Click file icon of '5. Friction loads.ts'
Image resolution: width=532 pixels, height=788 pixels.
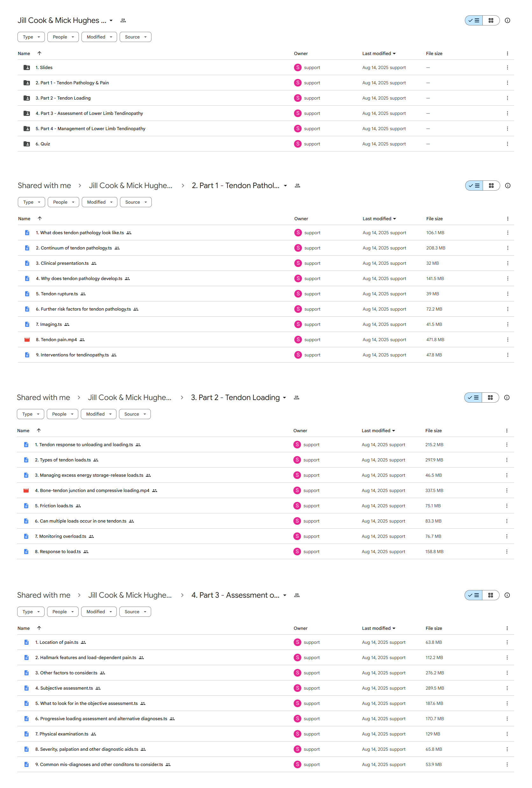(x=26, y=506)
